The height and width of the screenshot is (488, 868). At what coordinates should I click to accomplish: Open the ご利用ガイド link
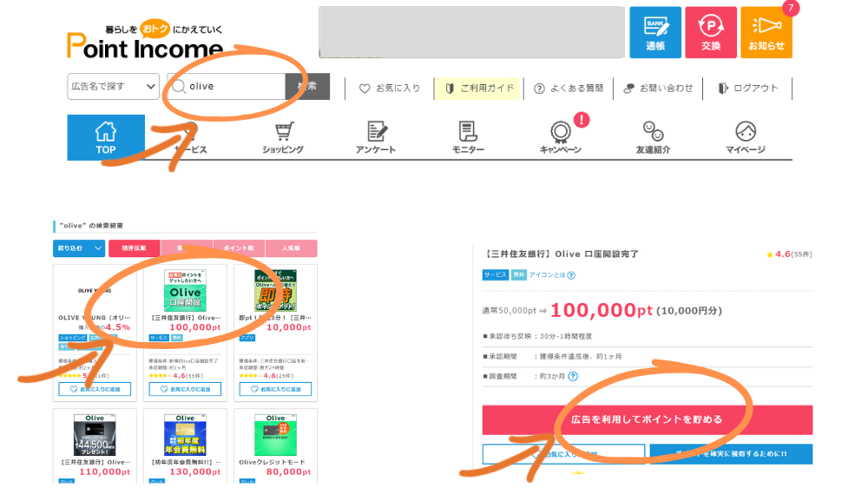pos(479,88)
